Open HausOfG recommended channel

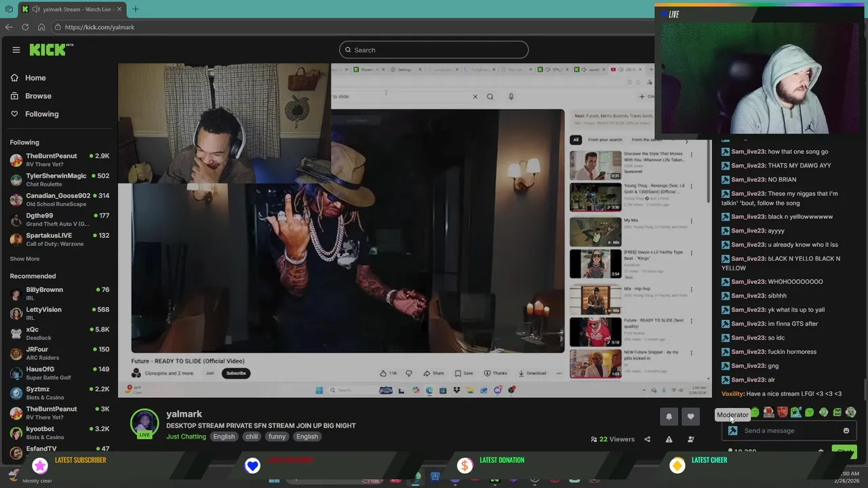pos(60,373)
